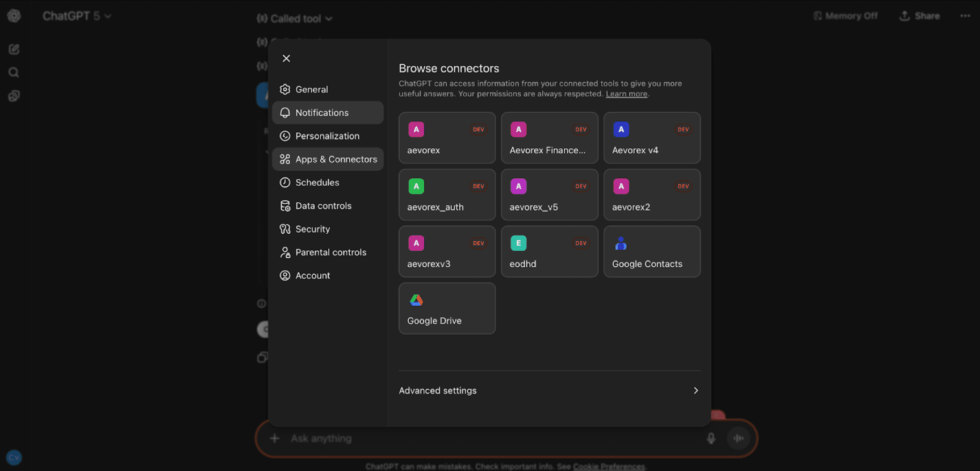Open Security settings
Image resolution: width=980 pixels, height=471 pixels.
pos(328,229)
